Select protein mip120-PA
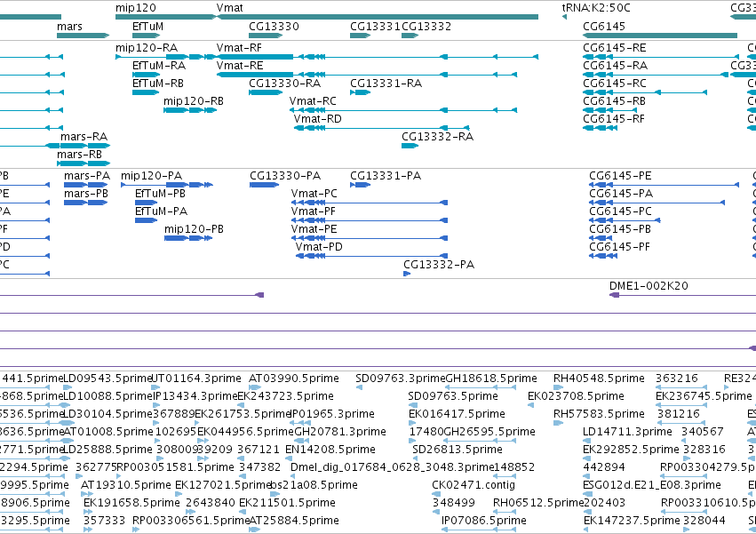The image size is (756, 534). pyautogui.click(x=151, y=176)
